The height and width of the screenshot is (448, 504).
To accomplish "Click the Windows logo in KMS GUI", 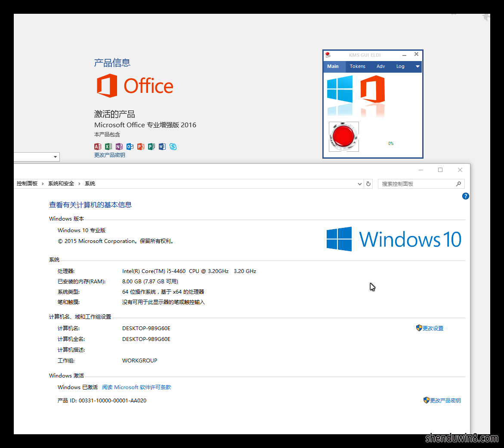I will (x=340, y=89).
